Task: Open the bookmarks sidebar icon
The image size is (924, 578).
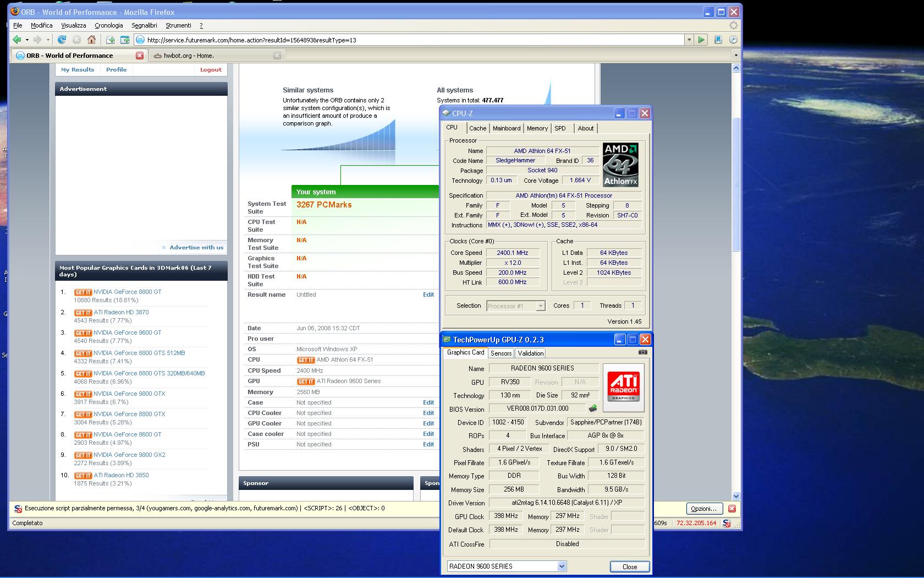Action: (718, 40)
